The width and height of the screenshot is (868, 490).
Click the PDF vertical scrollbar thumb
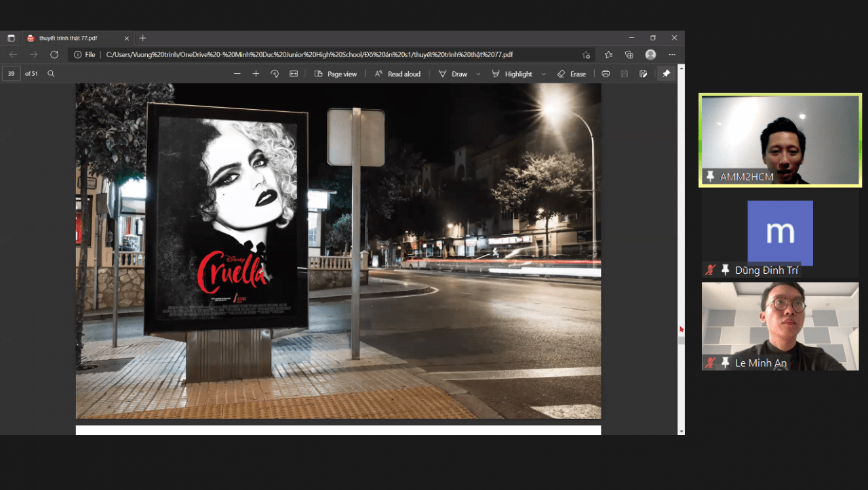click(682, 341)
